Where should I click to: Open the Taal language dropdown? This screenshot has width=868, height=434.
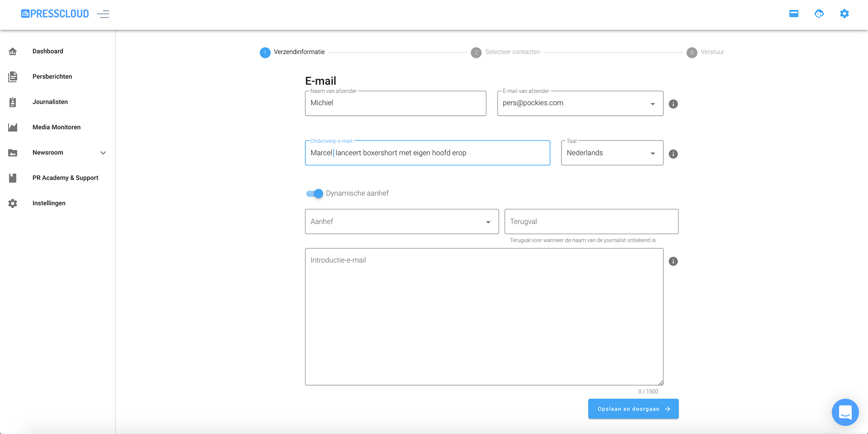click(x=612, y=153)
